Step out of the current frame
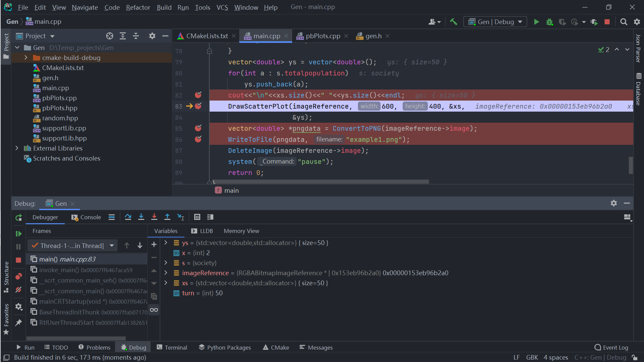 167,217
